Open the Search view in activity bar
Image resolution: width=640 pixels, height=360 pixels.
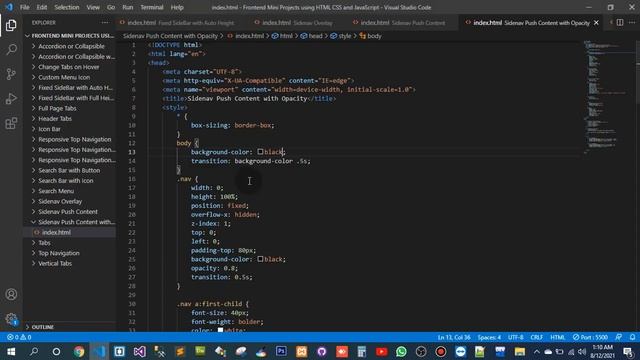11,50
